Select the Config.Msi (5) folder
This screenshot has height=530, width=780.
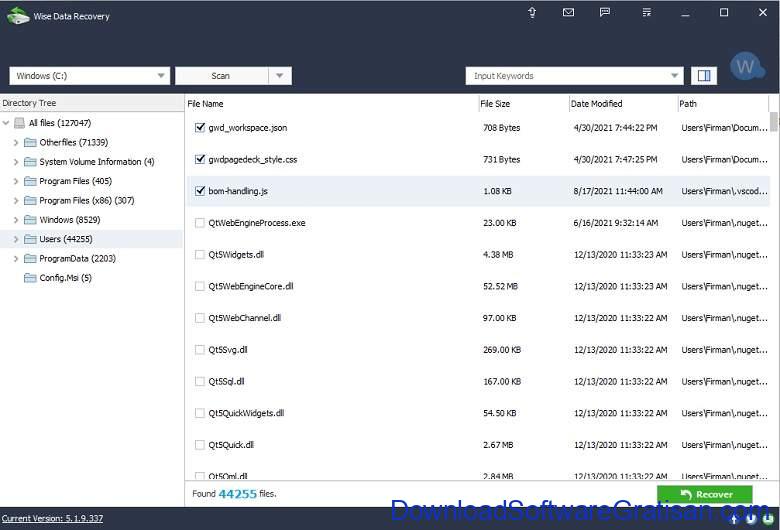[65, 278]
